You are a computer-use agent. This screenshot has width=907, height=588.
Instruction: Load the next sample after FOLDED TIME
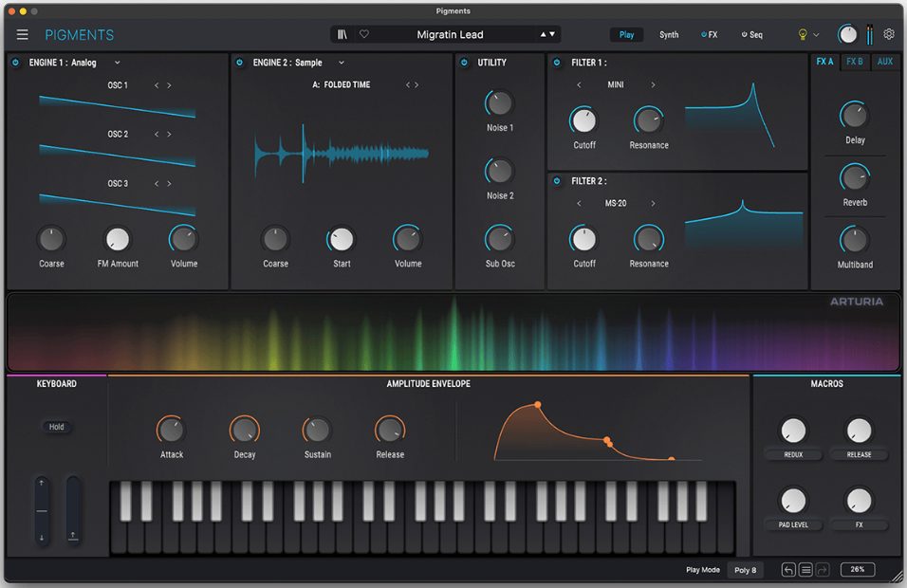(x=416, y=85)
